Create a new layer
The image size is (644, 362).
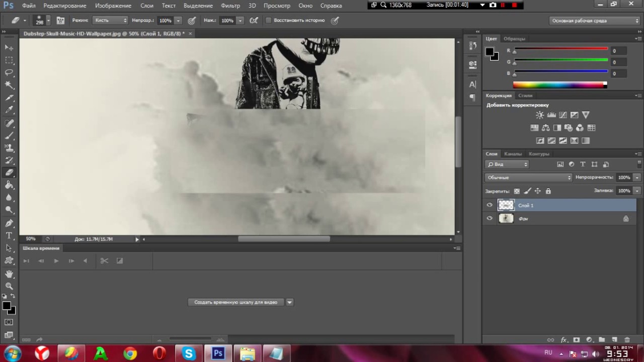pos(614,340)
